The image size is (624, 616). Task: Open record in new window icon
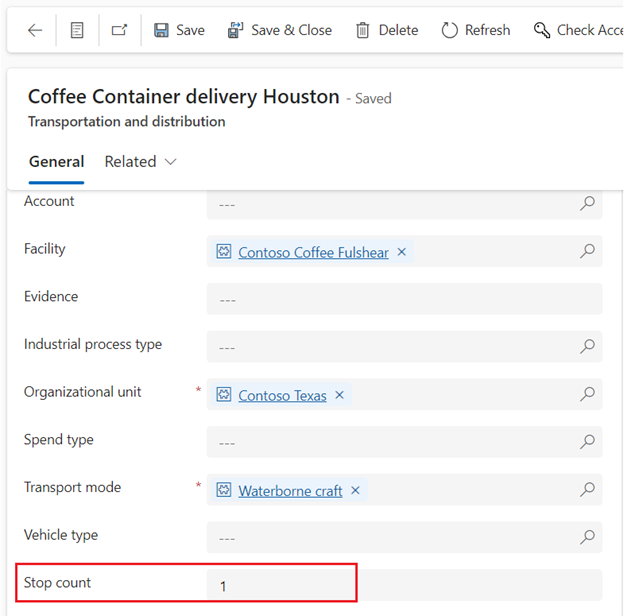click(x=119, y=30)
